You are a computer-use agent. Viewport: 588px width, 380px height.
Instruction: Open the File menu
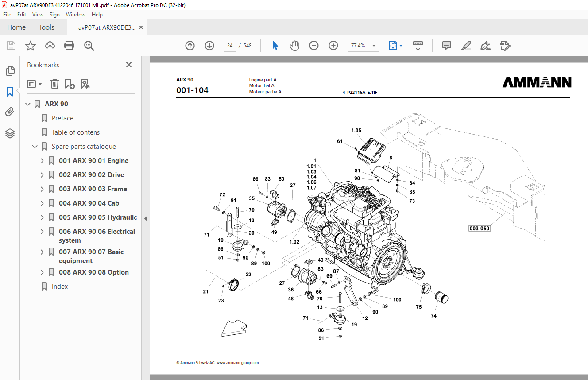pyautogui.click(x=7, y=15)
